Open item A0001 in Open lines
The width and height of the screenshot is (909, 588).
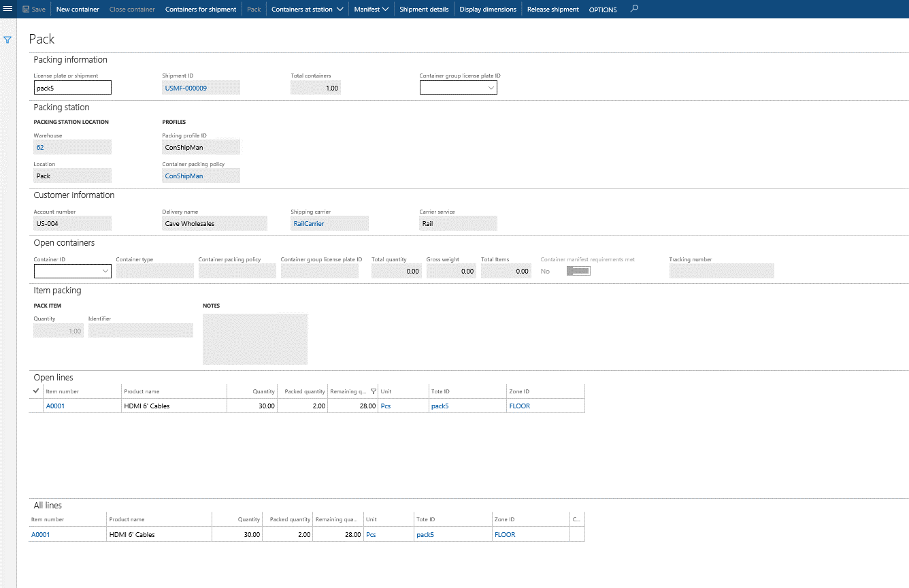coord(55,406)
